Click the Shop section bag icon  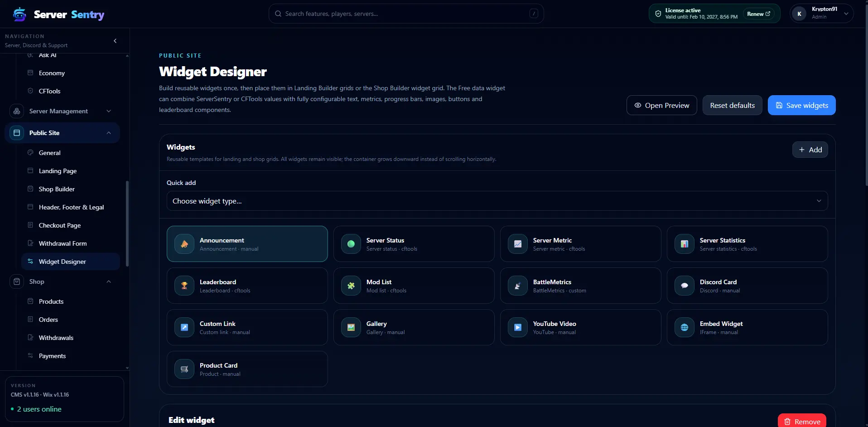[x=17, y=281]
